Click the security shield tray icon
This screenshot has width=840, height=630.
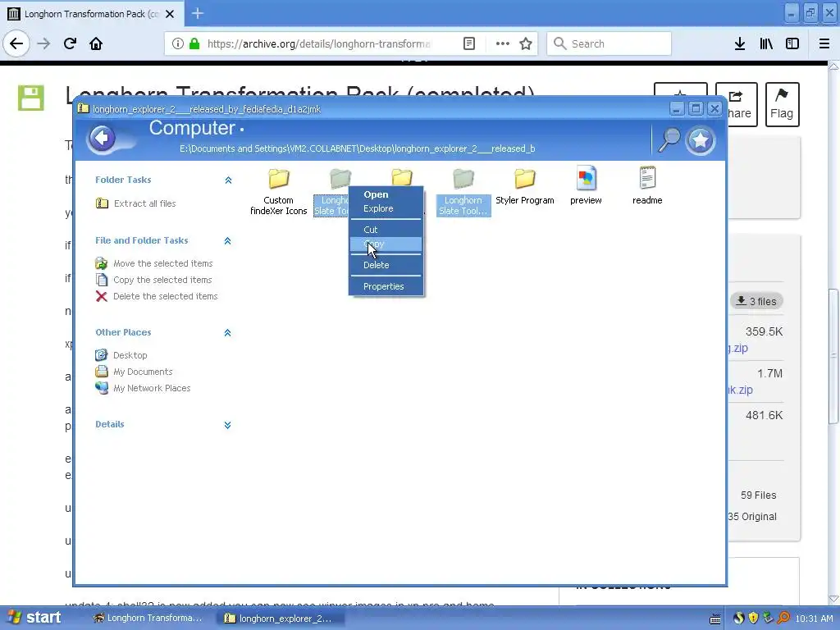point(753,619)
